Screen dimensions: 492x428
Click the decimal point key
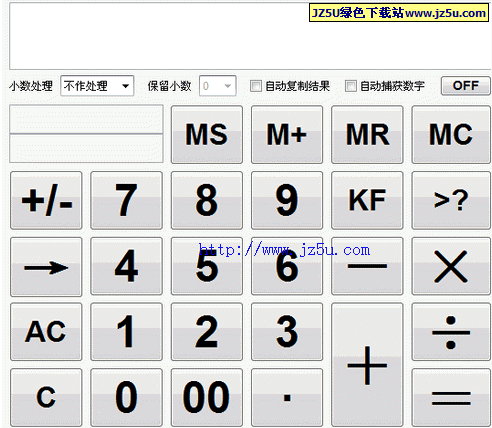pyautogui.click(x=287, y=397)
